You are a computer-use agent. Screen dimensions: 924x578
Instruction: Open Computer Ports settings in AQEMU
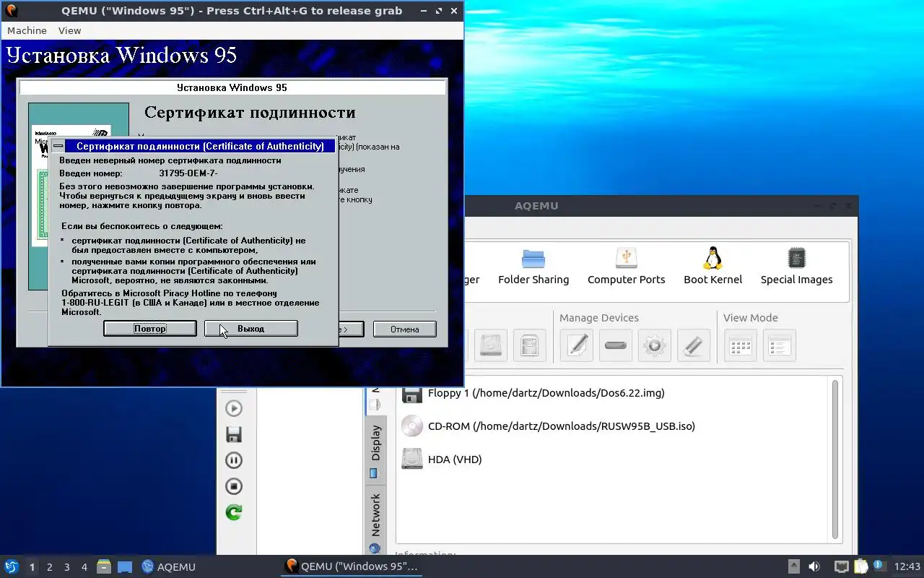click(626, 266)
